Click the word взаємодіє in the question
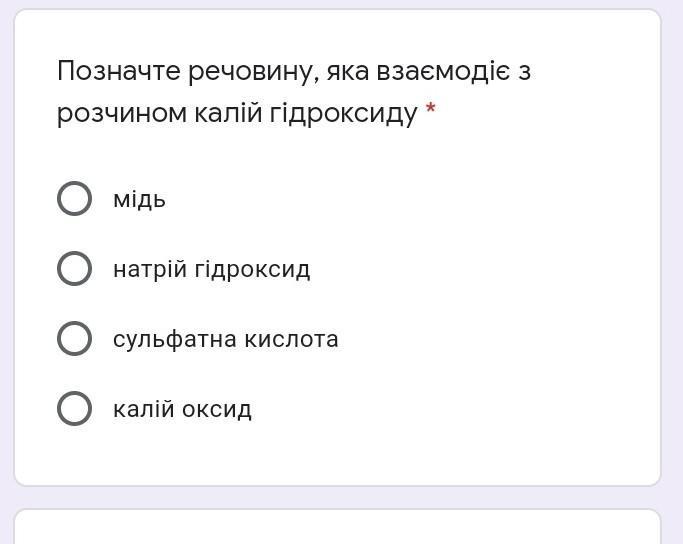This screenshot has height=544, width=683. click(439, 71)
